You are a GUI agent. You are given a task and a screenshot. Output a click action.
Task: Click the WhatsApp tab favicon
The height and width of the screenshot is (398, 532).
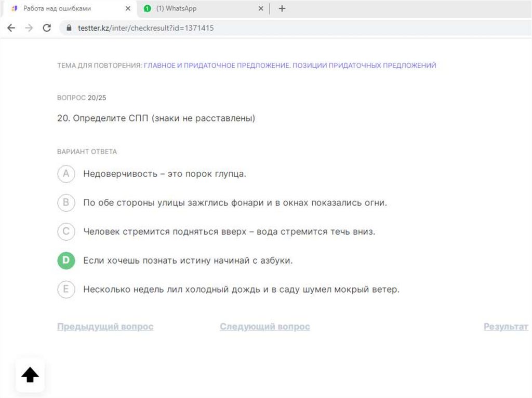pyautogui.click(x=147, y=8)
